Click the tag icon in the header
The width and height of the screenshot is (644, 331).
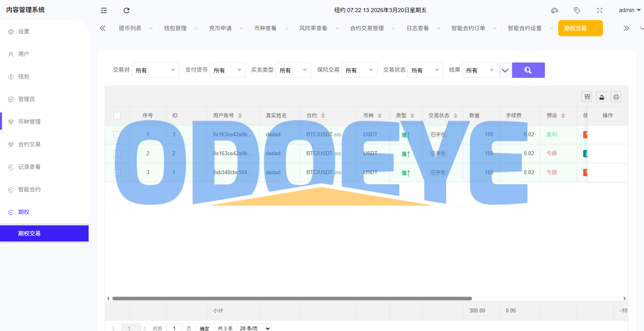point(577,10)
